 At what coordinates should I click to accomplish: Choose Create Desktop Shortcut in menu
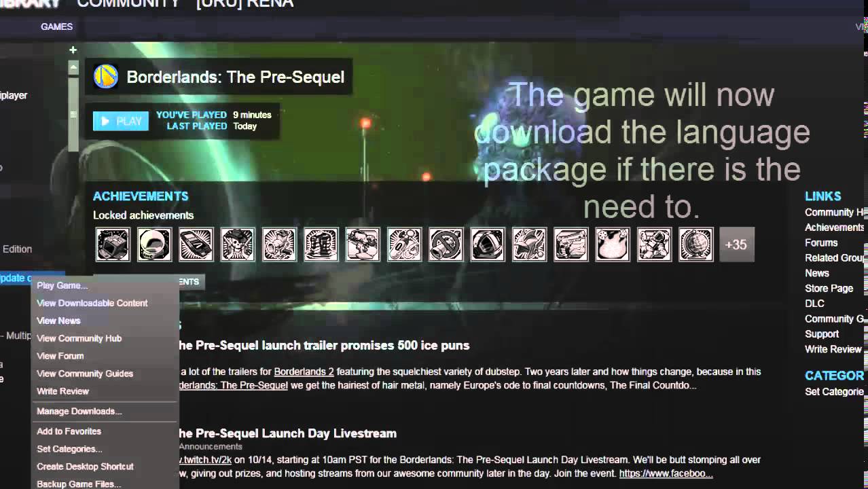(x=85, y=467)
